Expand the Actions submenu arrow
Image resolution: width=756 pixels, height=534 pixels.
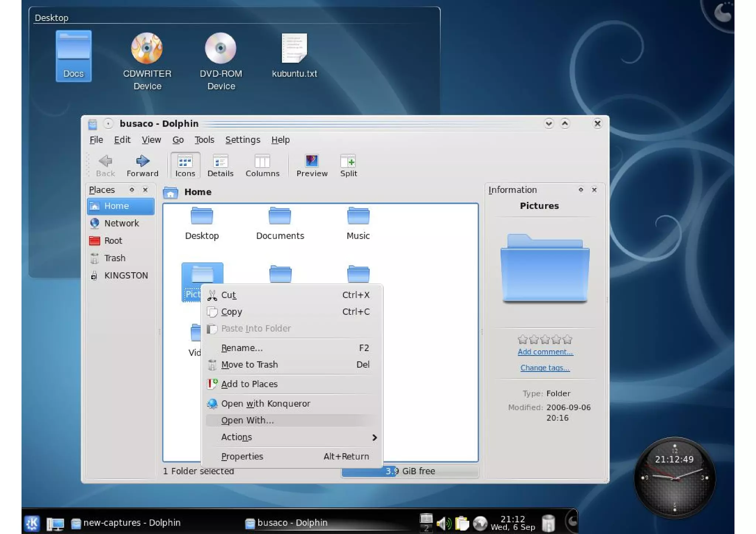click(374, 437)
